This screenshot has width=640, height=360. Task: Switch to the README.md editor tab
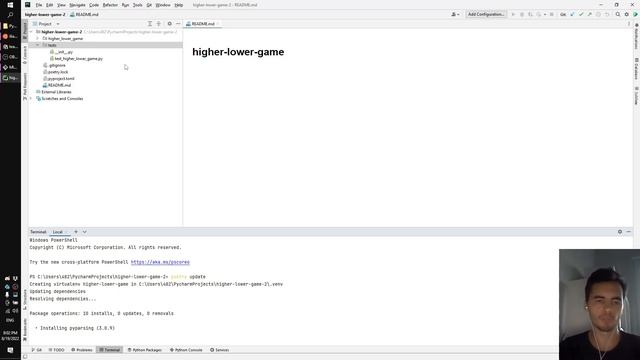[x=203, y=24]
